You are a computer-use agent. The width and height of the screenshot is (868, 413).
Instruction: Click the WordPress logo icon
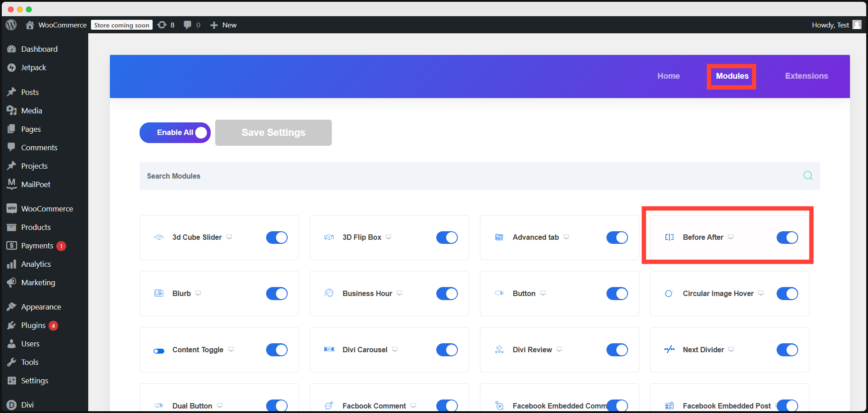click(11, 25)
